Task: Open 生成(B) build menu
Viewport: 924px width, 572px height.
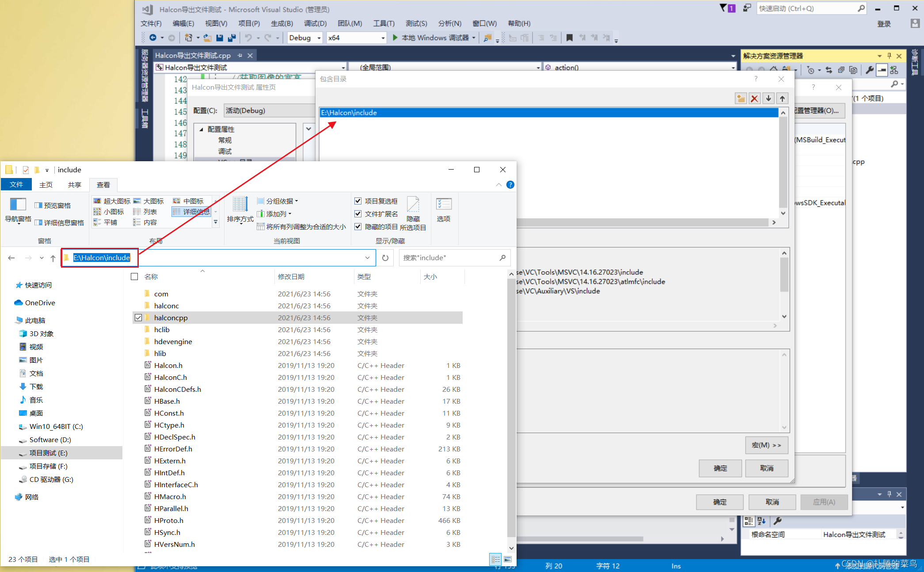Action: 282,23
